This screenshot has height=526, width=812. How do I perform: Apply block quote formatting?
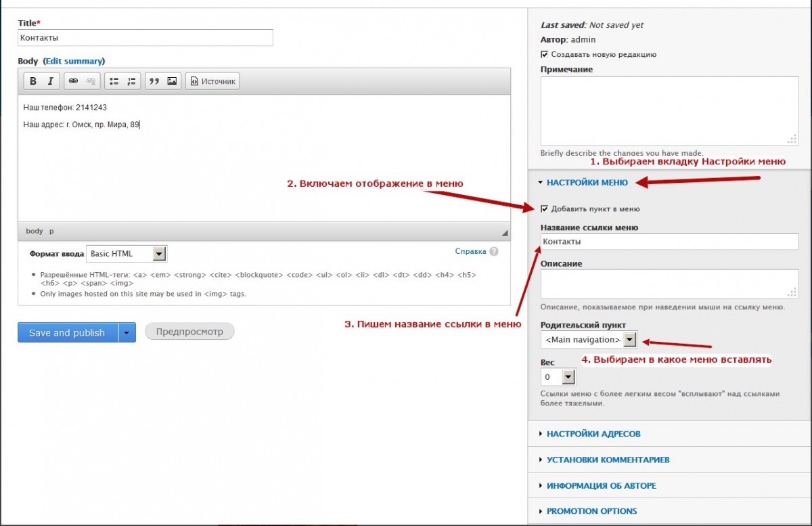click(154, 81)
